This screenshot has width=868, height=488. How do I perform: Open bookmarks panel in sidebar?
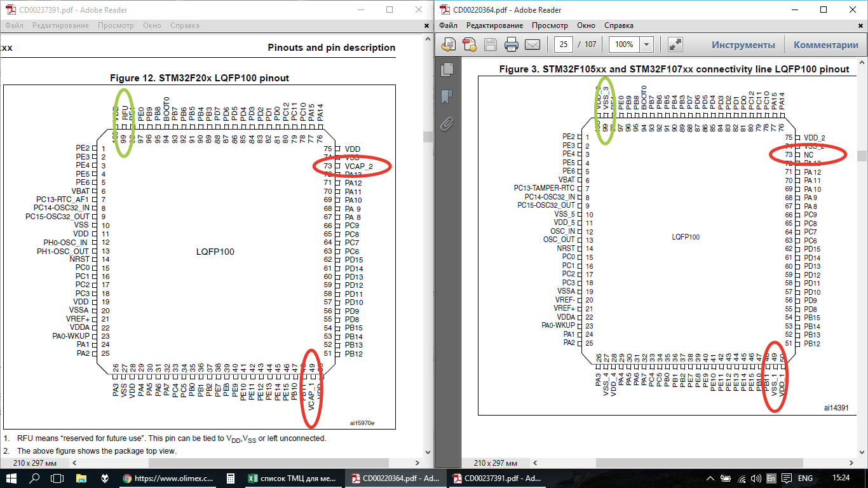(x=447, y=97)
